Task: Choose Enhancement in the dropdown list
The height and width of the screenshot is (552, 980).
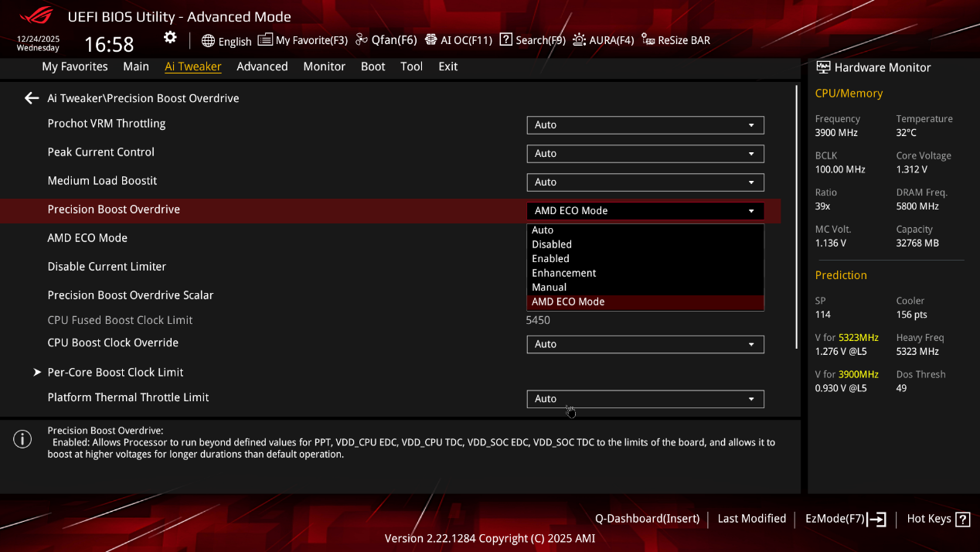Action: (645, 273)
